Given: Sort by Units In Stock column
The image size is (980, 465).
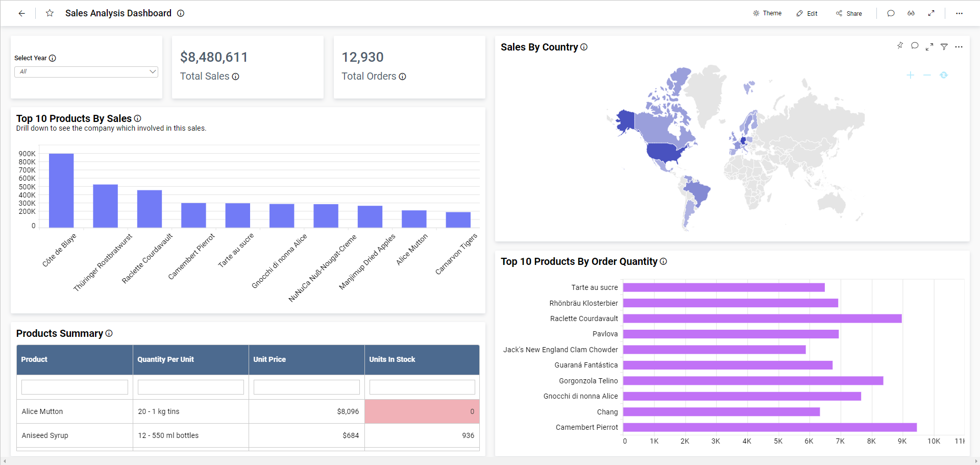Looking at the screenshot, I should (x=422, y=359).
